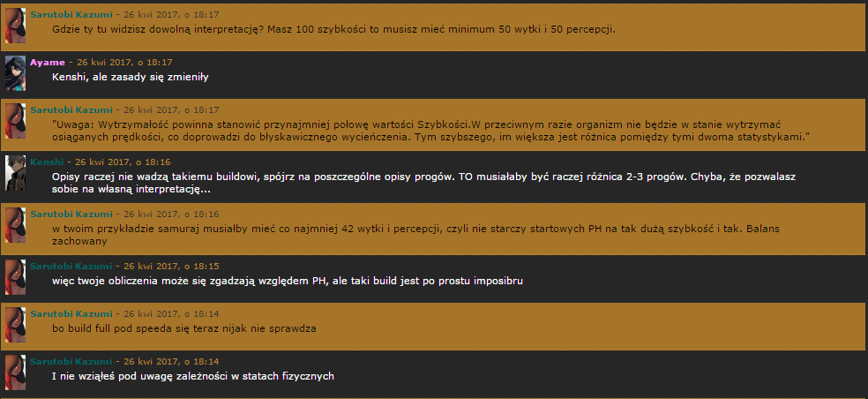Click avatar next to 'w twoim przykładzie samuraj' message
Viewport: 868px width, 399px height.
point(15,225)
